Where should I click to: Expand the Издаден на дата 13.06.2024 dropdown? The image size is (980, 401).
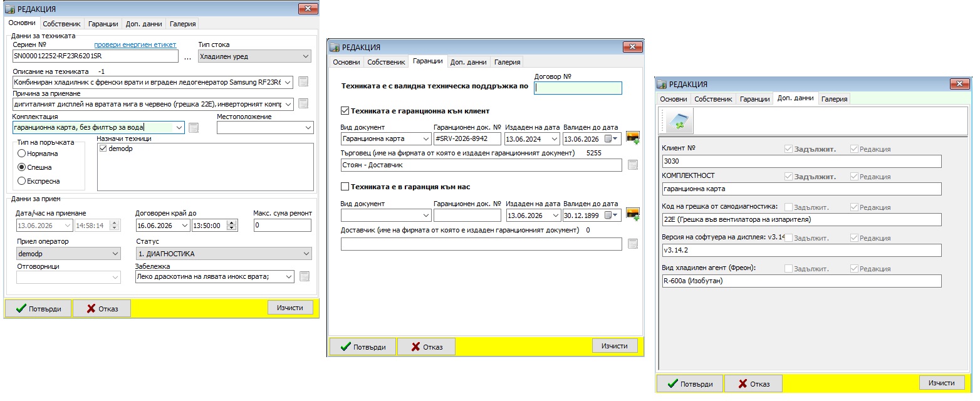click(554, 138)
